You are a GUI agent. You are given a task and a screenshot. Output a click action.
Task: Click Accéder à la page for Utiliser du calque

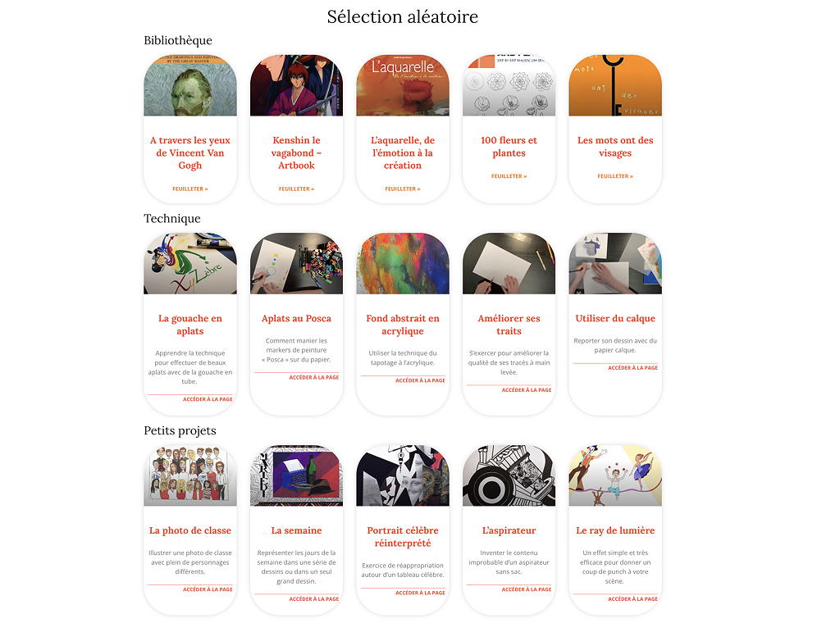(x=632, y=368)
